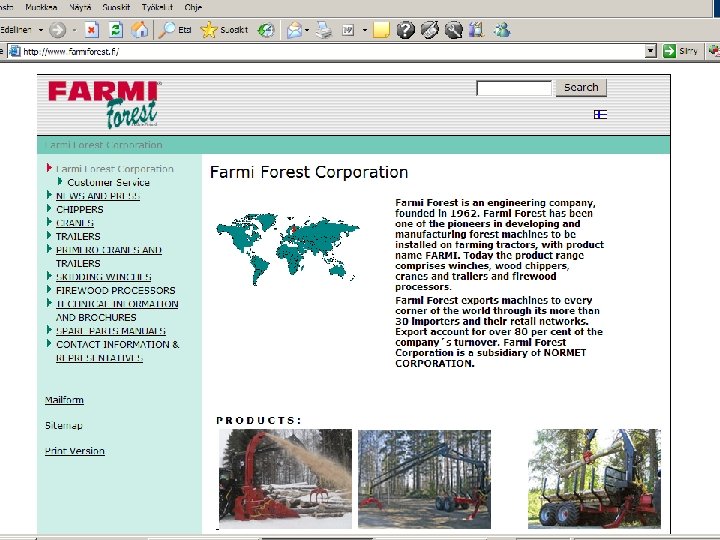Click the yellow note toolbar icon
The height and width of the screenshot is (540, 720).
(x=381, y=30)
